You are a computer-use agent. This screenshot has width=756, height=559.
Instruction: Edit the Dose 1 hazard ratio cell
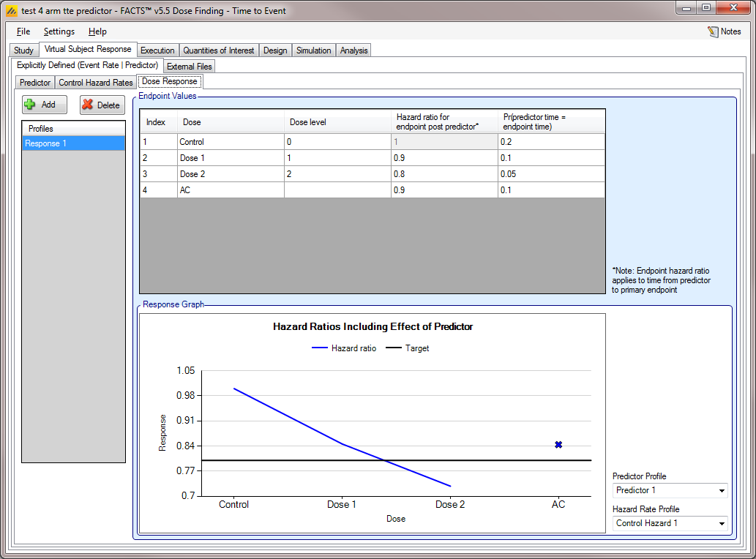444,158
